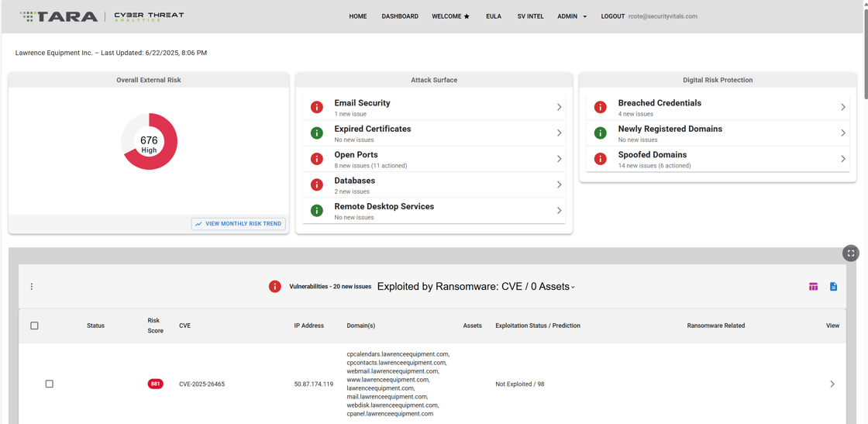Expand the Spoofed Domains row chevron
The image size is (868, 424).
click(843, 159)
